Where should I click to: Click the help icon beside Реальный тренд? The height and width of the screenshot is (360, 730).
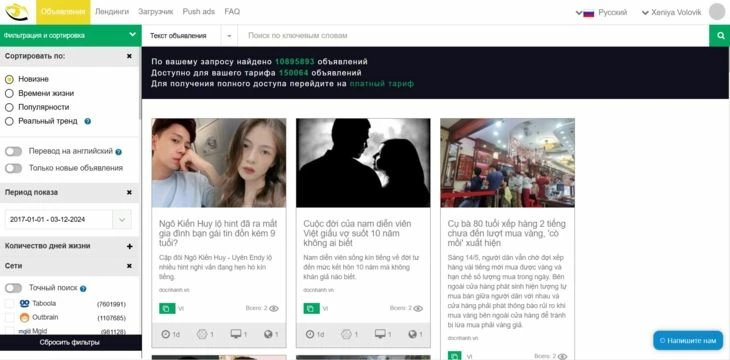tap(88, 122)
